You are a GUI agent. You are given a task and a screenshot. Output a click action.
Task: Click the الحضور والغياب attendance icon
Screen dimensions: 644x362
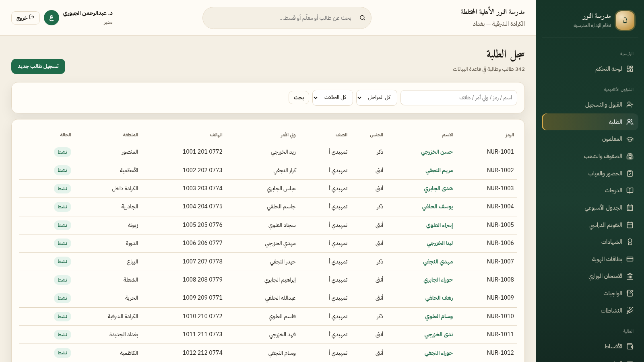click(x=630, y=173)
